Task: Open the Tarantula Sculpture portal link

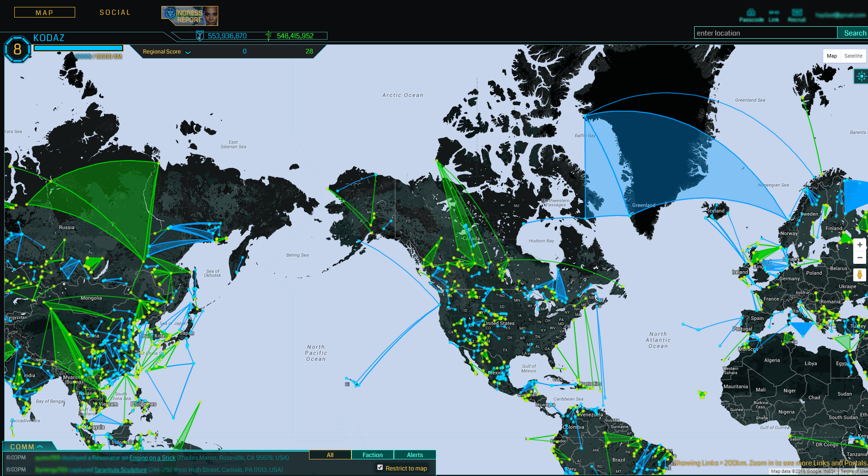Action: [120, 470]
